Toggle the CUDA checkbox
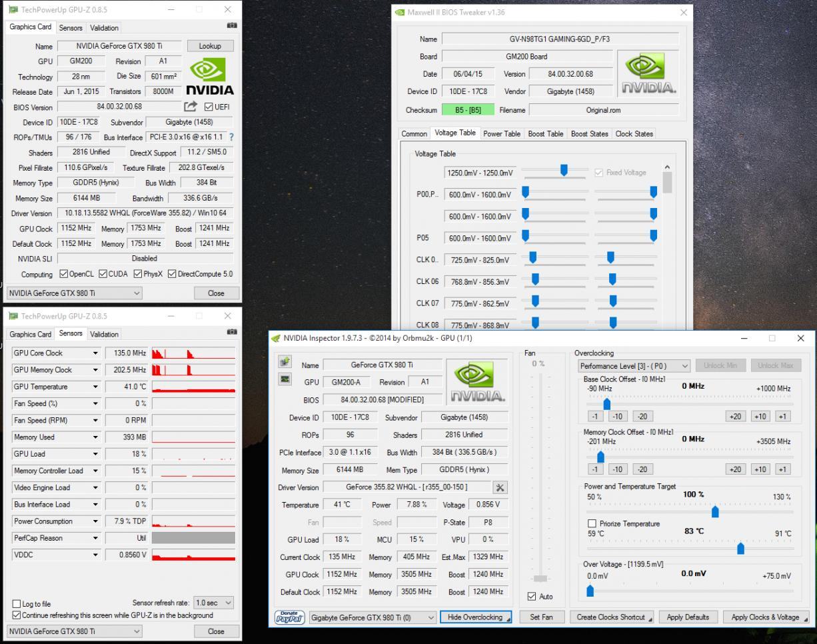 click(103, 274)
